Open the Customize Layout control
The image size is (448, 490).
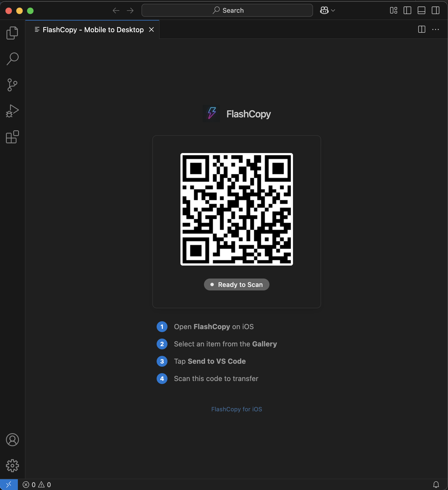point(393,10)
